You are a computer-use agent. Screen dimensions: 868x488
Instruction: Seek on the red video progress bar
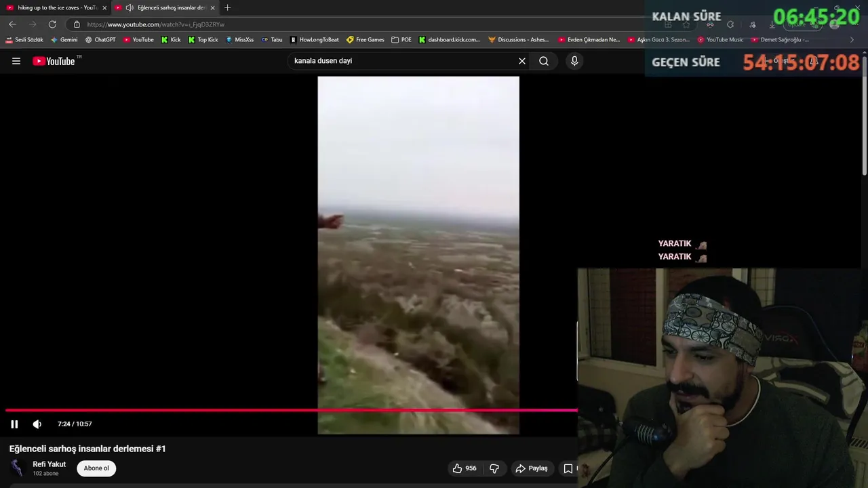pos(292,410)
